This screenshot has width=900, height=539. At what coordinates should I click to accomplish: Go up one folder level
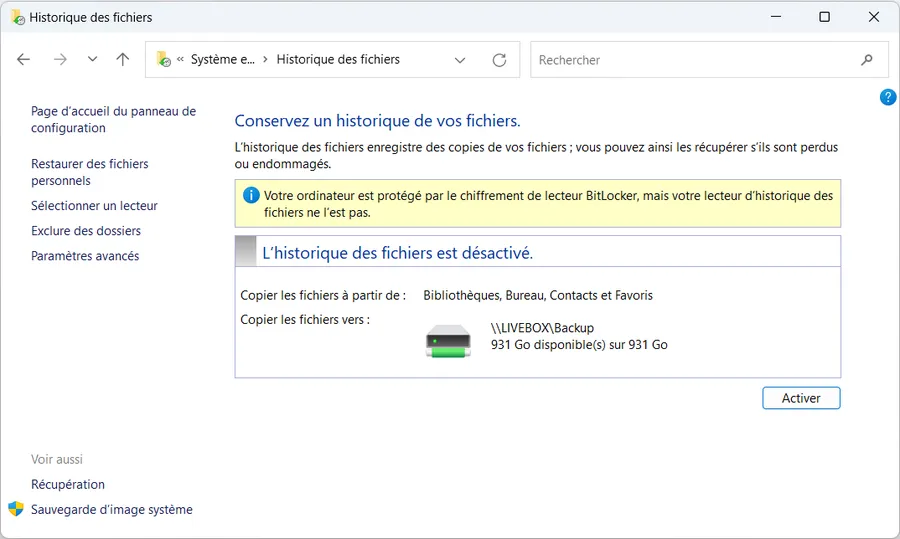click(123, 60)
